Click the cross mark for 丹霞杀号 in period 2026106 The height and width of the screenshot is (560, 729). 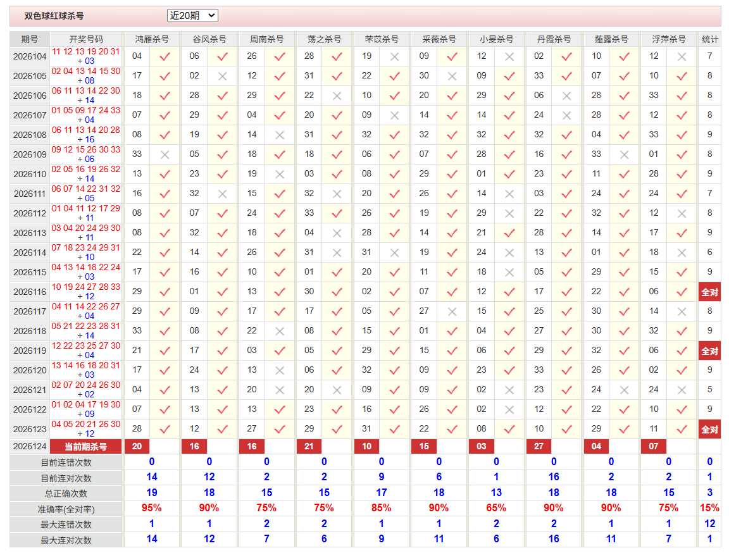pos(567,96)
